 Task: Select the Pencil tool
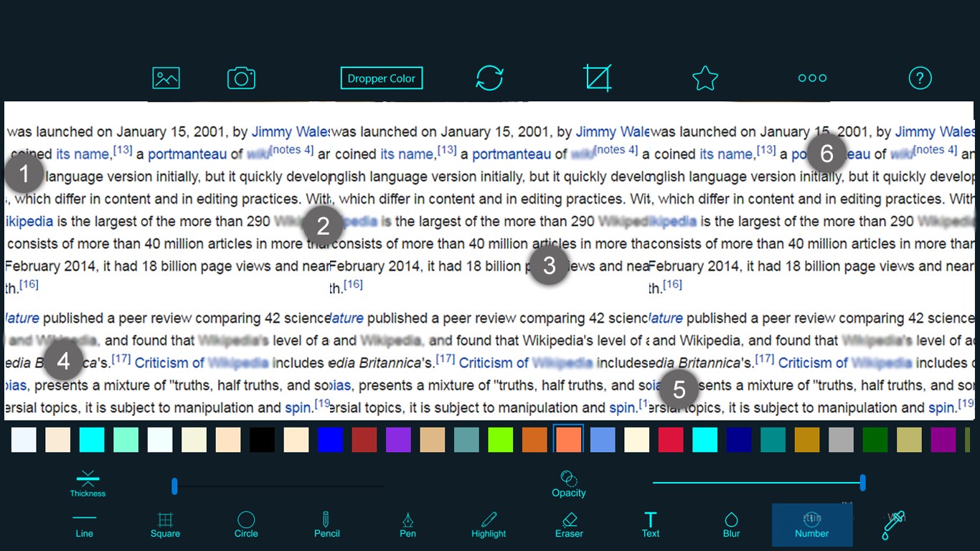click(x=327, y=525)
